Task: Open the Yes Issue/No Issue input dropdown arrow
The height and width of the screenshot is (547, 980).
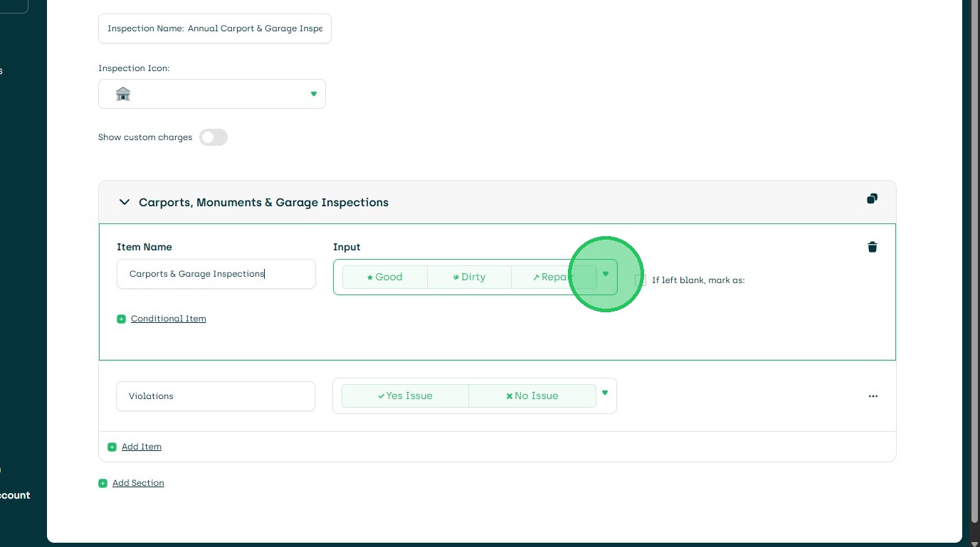Action: tap(605, 393)
